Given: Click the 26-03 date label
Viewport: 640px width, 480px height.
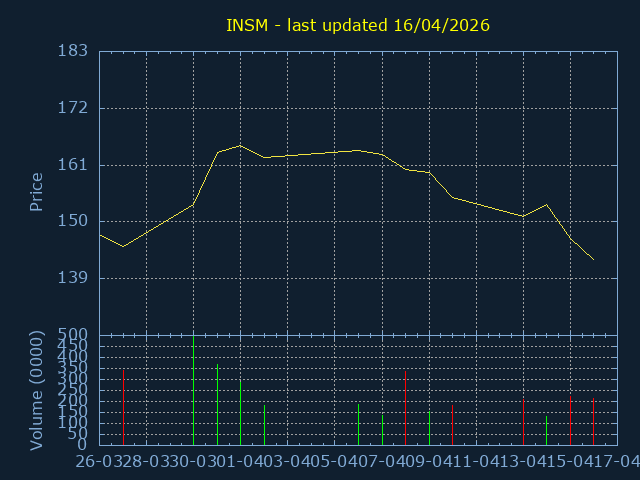Looking at the screenshot, I should point(100,461).
